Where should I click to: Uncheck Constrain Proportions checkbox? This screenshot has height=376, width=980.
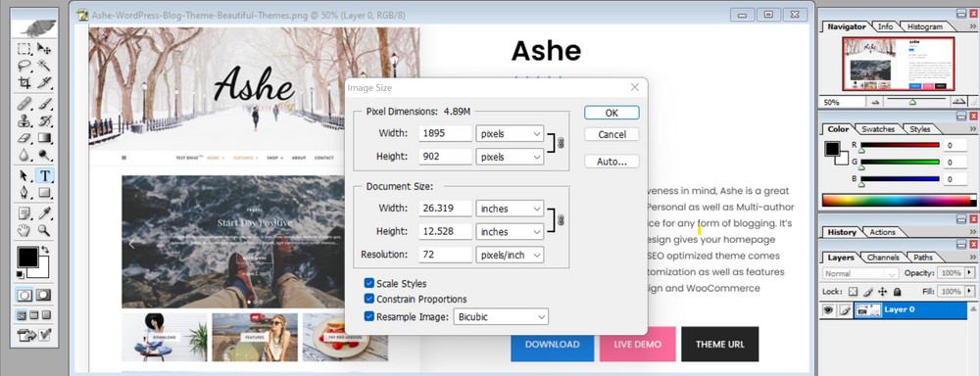(x=369, y=300)
